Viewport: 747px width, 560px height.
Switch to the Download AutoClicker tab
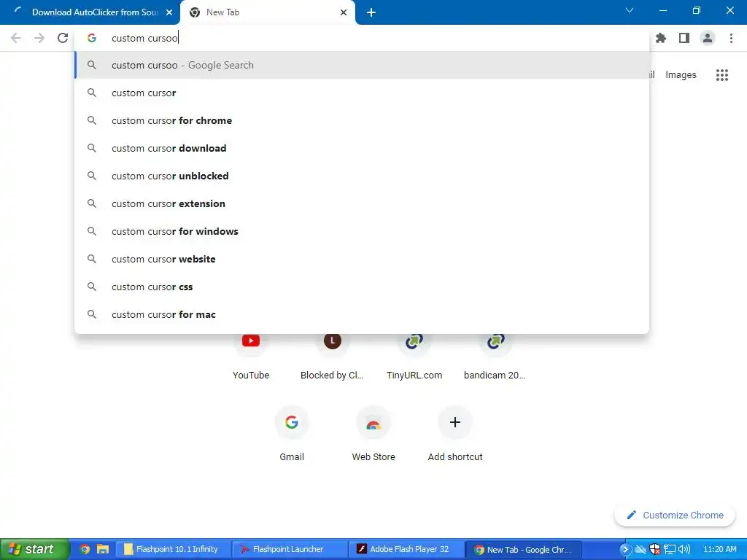point(90,12)
